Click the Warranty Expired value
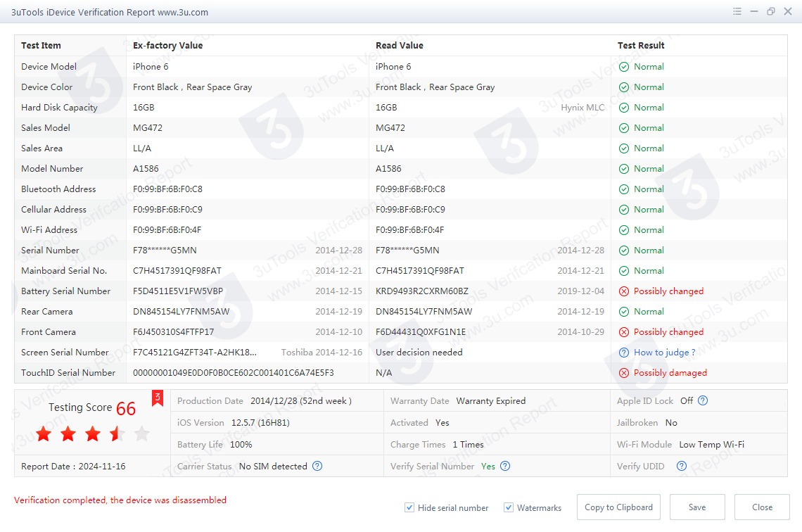802x532 pixels. [x=491, y=401]
